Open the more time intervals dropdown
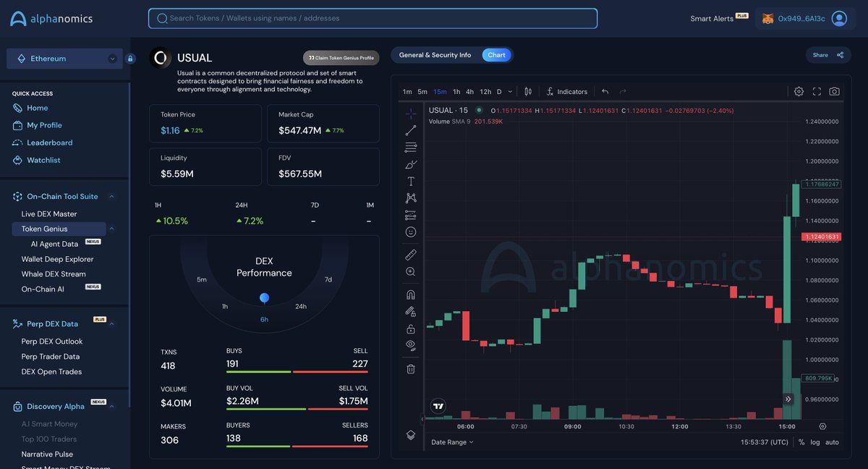This screenshot has width=868, height=469. pyautogui.click(x=510, y=92)
